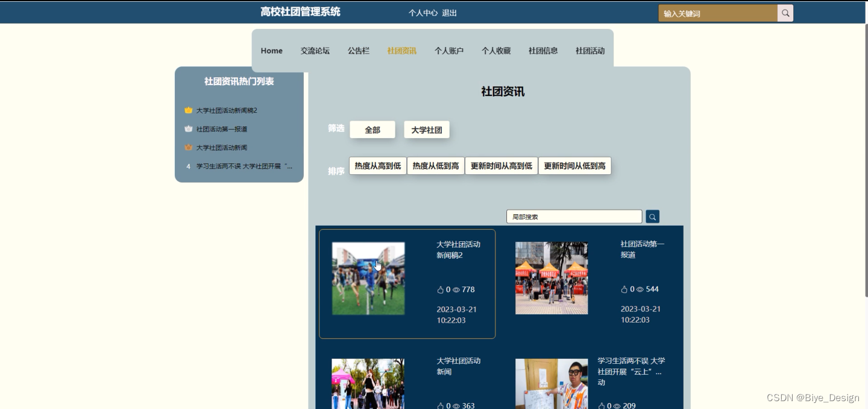Click the 退出 logout link

450,13
